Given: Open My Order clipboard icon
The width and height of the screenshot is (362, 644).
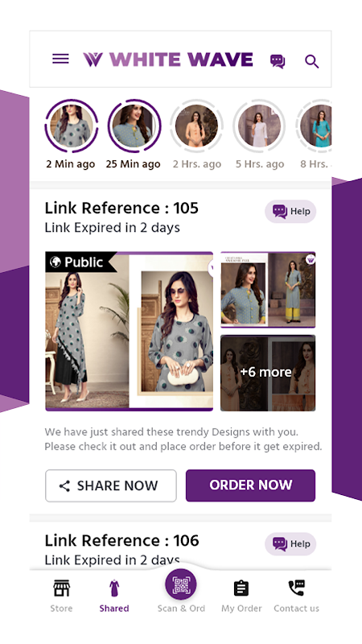Looking at the screenshot, I should [x=241, y=596].
